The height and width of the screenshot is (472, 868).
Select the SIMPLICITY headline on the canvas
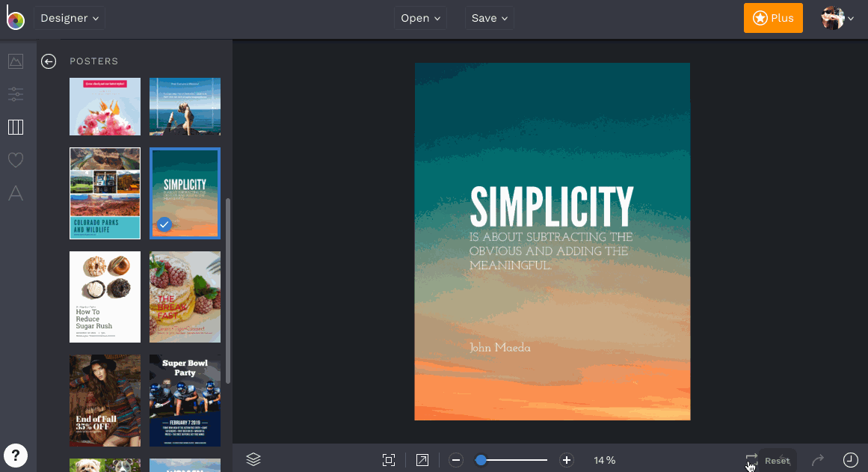pos(551,206)
